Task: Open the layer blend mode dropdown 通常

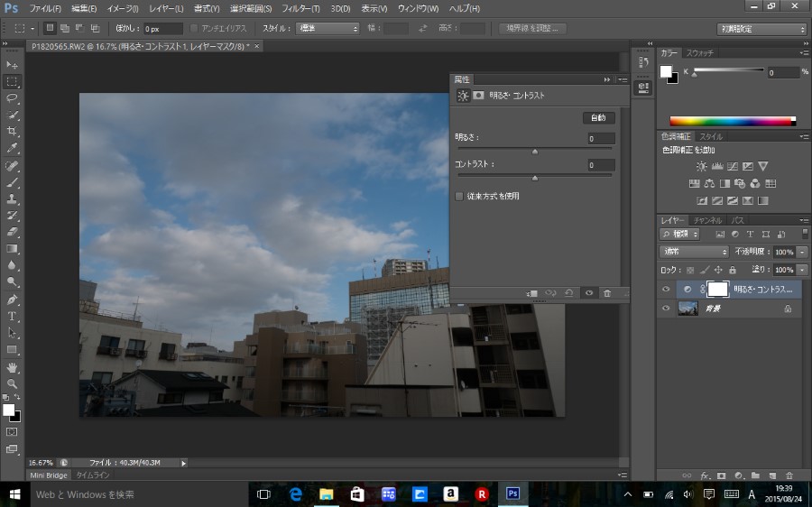Action: point(694,252)
